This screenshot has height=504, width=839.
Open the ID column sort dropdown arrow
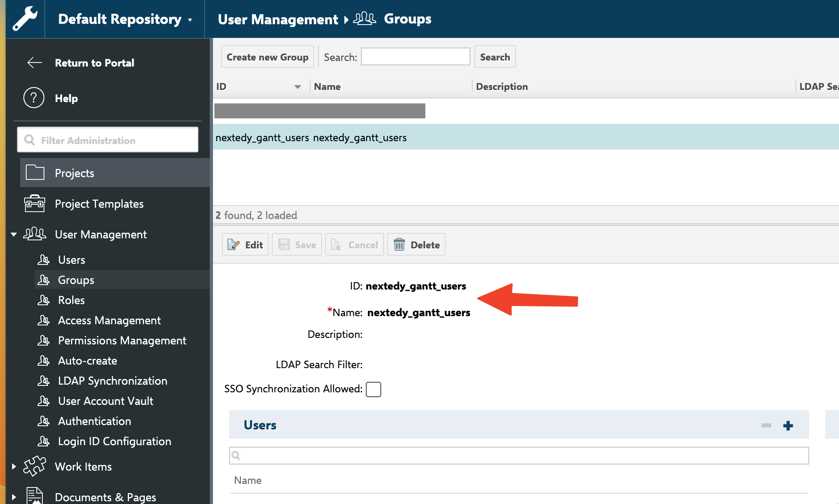[298, 87]
